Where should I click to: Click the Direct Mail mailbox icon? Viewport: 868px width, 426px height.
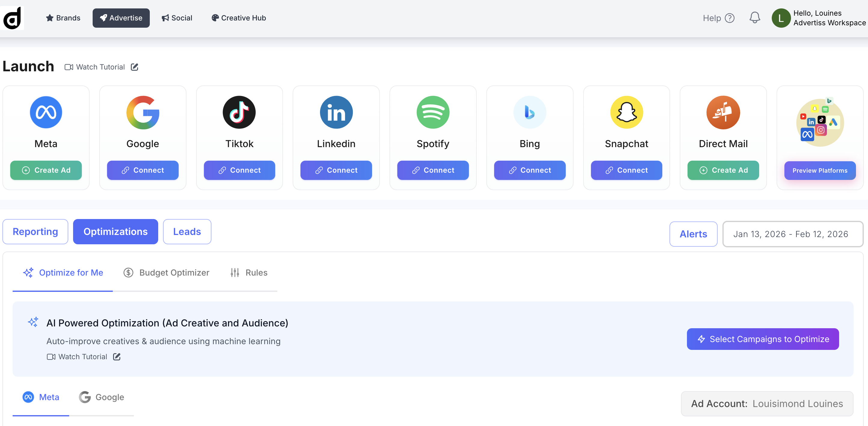(x=723, y=112)
